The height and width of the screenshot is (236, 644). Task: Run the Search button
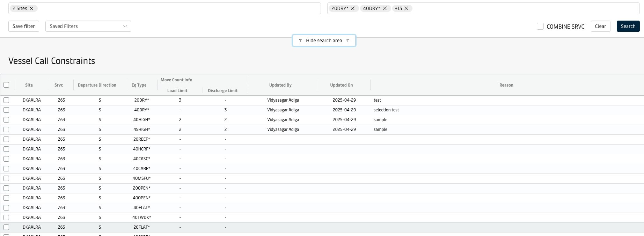[x=628, y=26]
